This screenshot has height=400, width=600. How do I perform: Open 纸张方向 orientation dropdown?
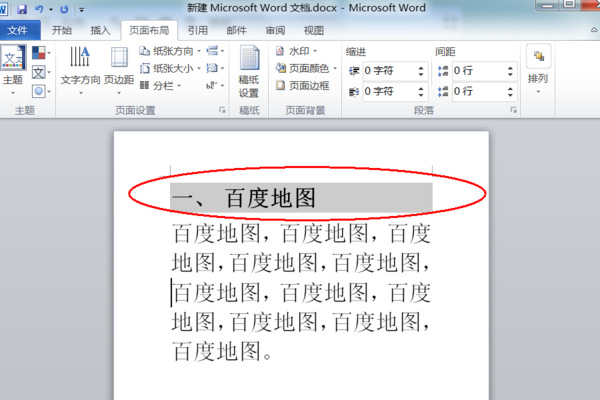[170, 51]
